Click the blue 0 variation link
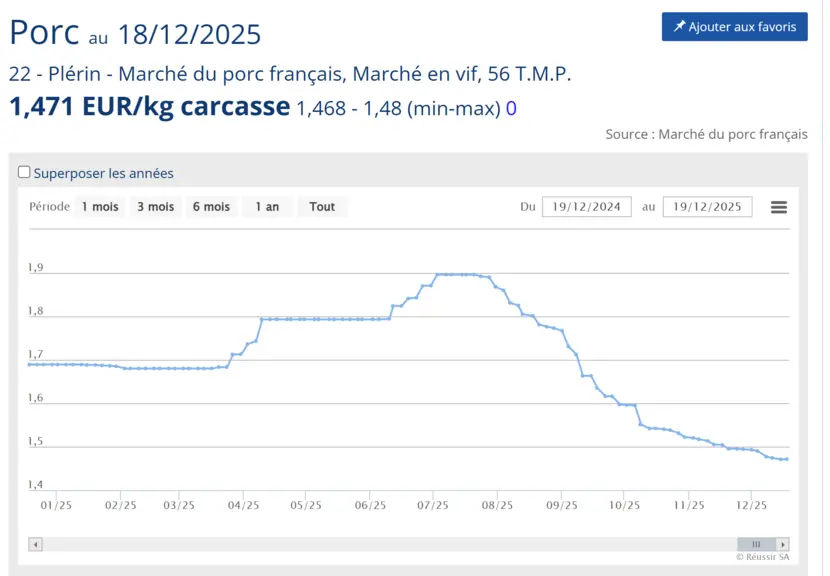The height and width of the screenshot is (576, 830). point(511,109)
